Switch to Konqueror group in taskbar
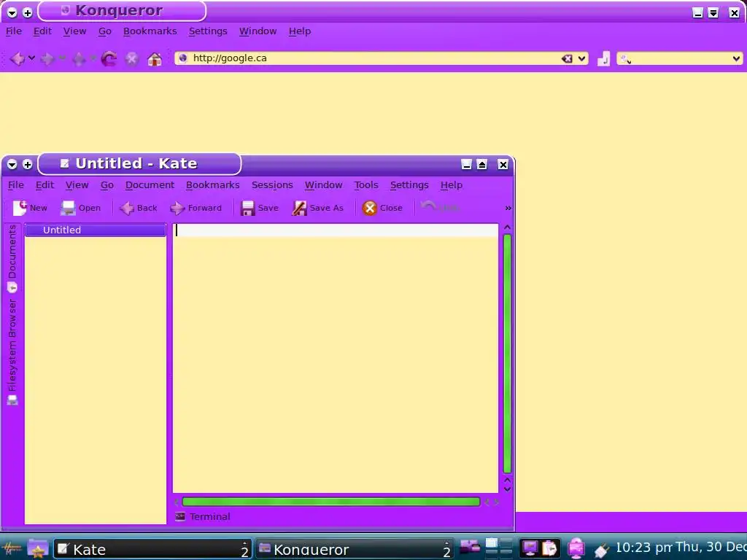The height and width of the screenshot is (560, 747). pos(355,549)
